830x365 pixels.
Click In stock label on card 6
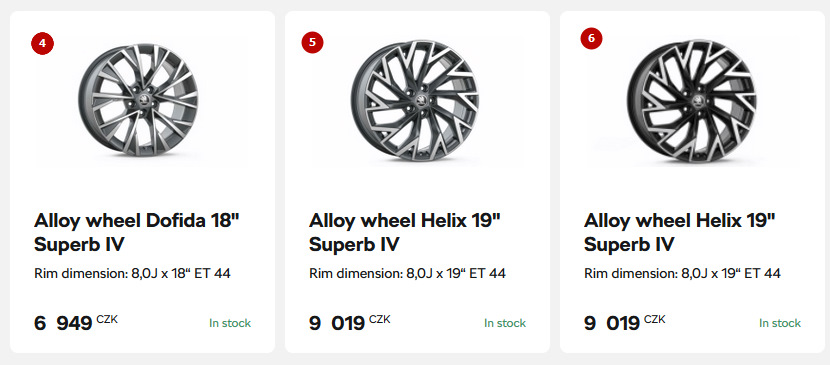click(780, 323)
